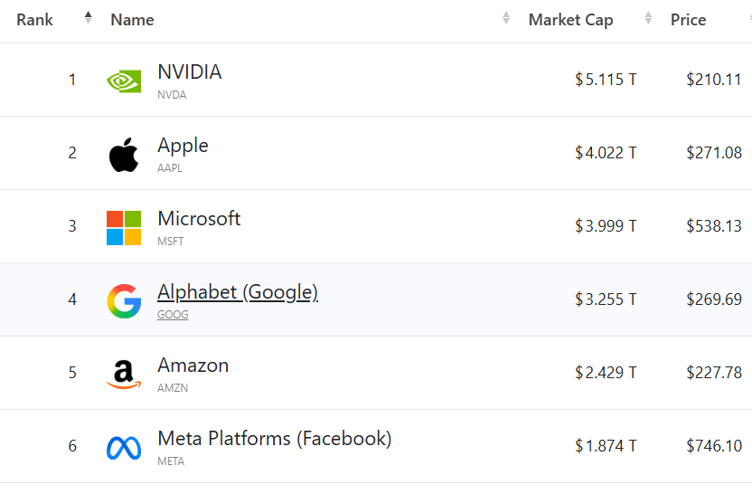The height and width of the screenshot is (494, 752).
Task: Click sort arrows beside Market Cap
Action: pos(648,18)
